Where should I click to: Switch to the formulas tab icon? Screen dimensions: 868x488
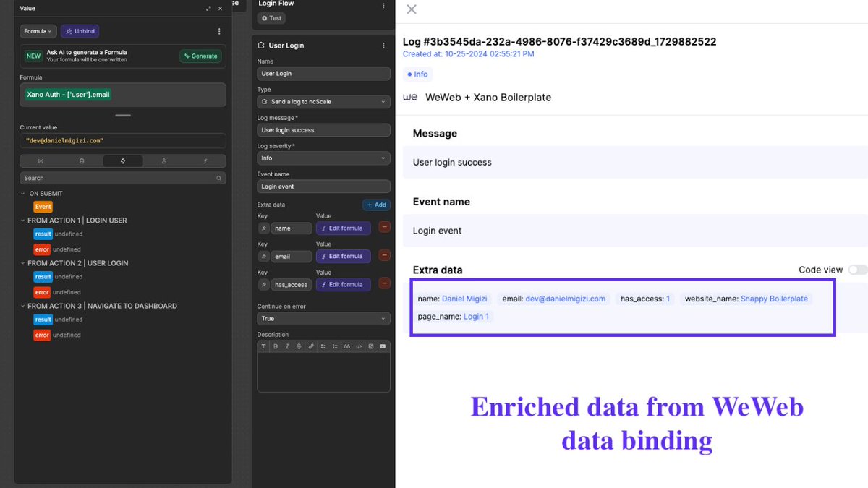point(205,160)
